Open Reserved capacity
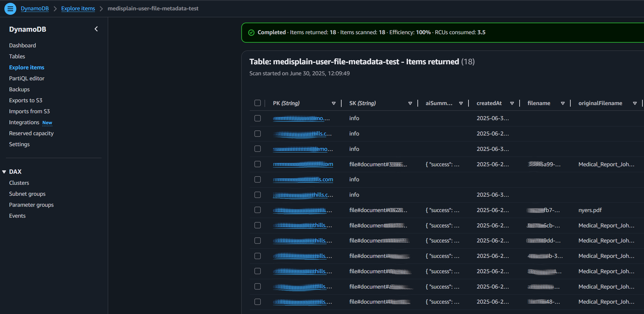This screenshot has height=314, width=644. click(x=31, y=133)
